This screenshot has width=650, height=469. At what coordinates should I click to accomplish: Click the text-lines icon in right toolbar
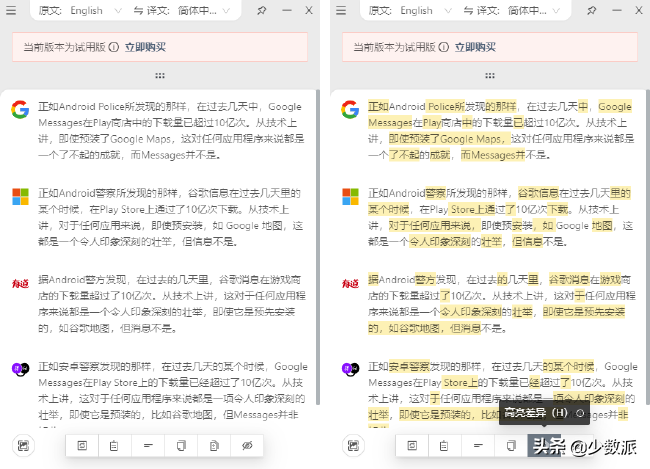pos(478,446)
